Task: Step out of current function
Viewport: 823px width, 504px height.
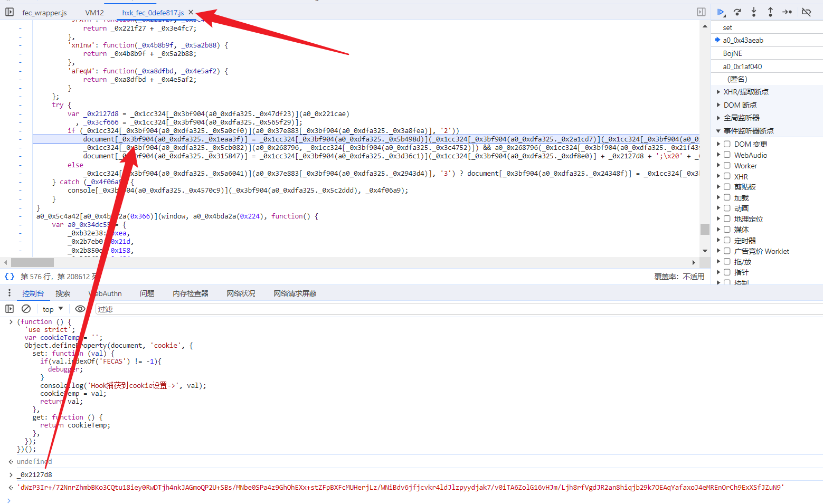Action: click(x=770, y=12)
